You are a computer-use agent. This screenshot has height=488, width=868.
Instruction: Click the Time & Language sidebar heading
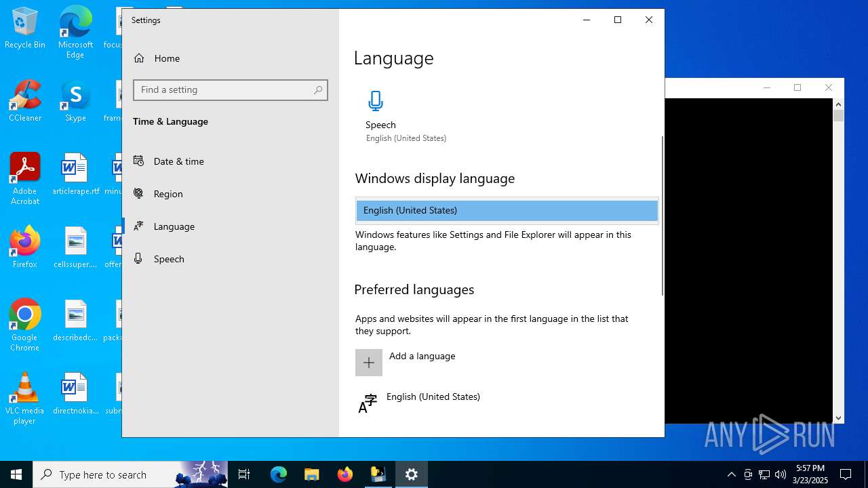coord(170,122)
